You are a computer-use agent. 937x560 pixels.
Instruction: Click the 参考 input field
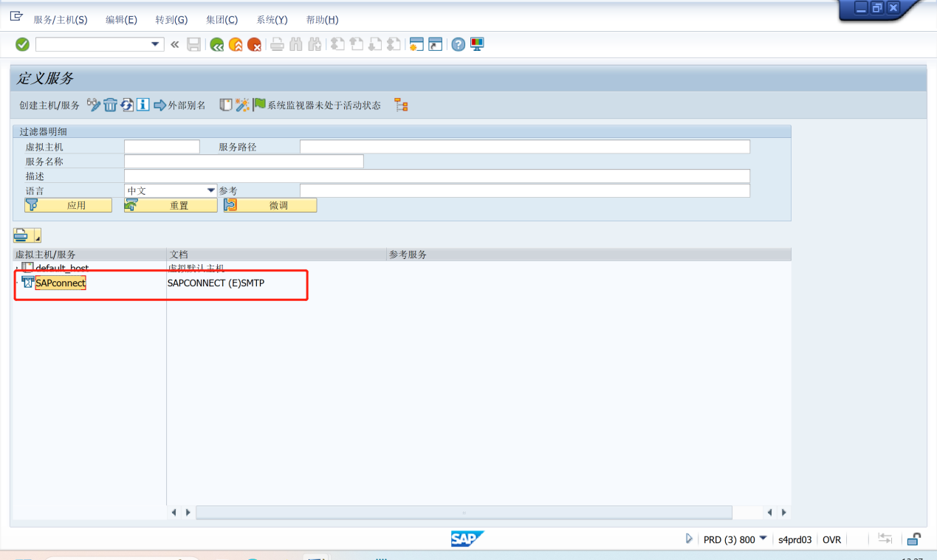click(x=525, y=191)
